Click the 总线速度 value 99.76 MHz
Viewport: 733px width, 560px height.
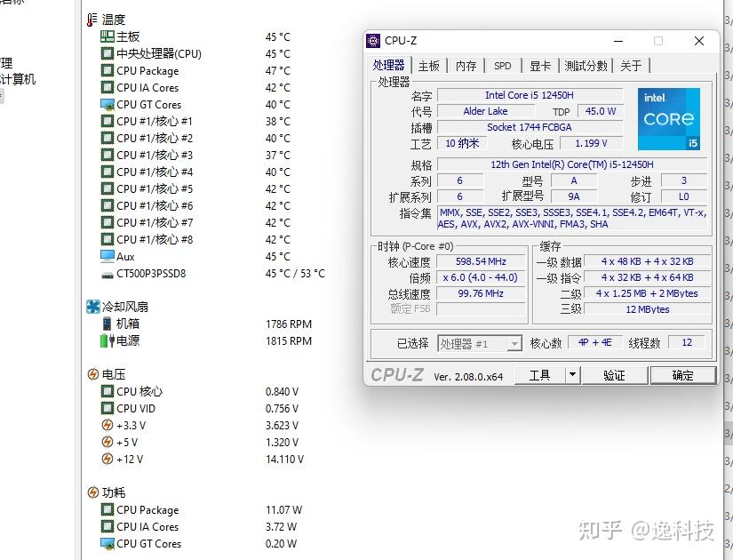[x=481, y=293]
